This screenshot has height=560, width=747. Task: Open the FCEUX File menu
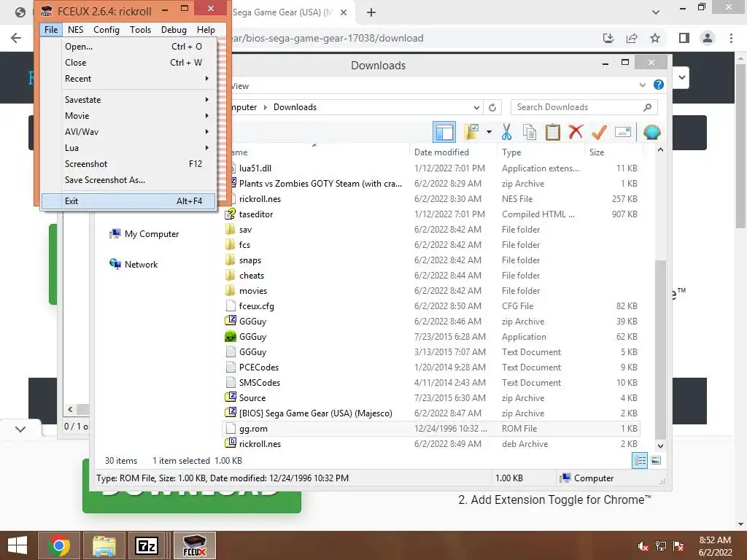[x=51, y=29]
